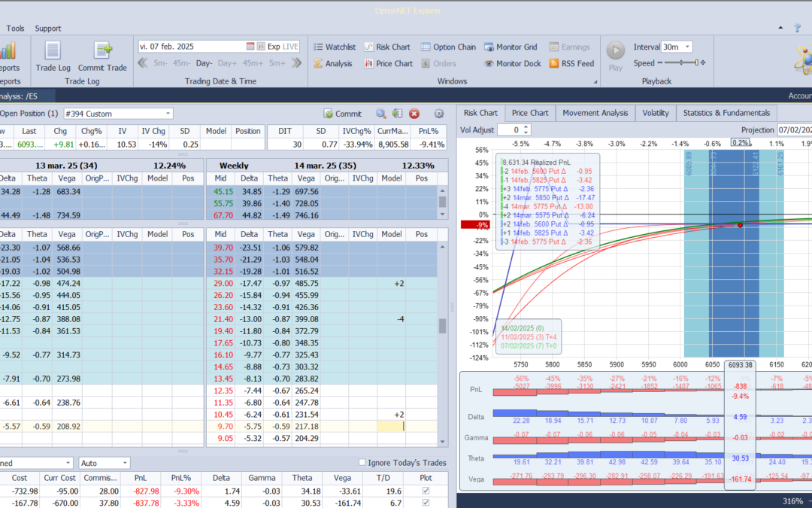812x508 pixels.
Task: Click the 6093.38 price label on chart axis
Action: [740, 365]
